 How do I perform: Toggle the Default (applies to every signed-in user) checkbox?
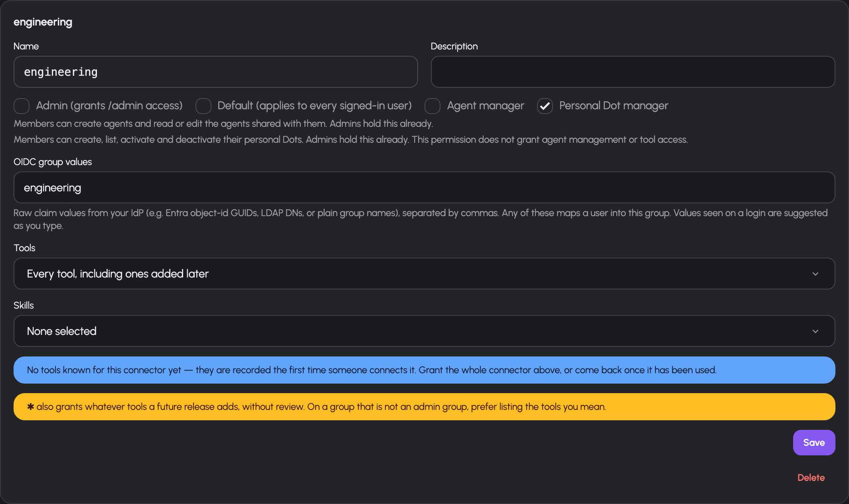[x=203, y=106]
